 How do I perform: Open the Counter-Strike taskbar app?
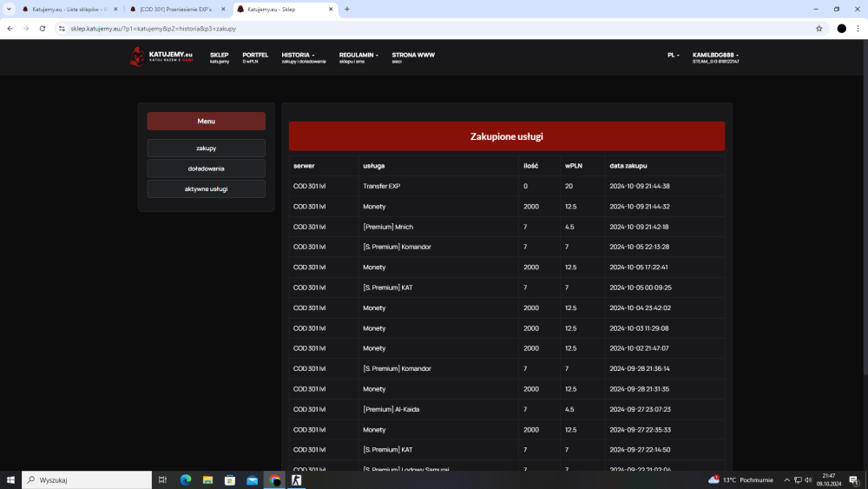pyautogui.click(x=297, y=480)
